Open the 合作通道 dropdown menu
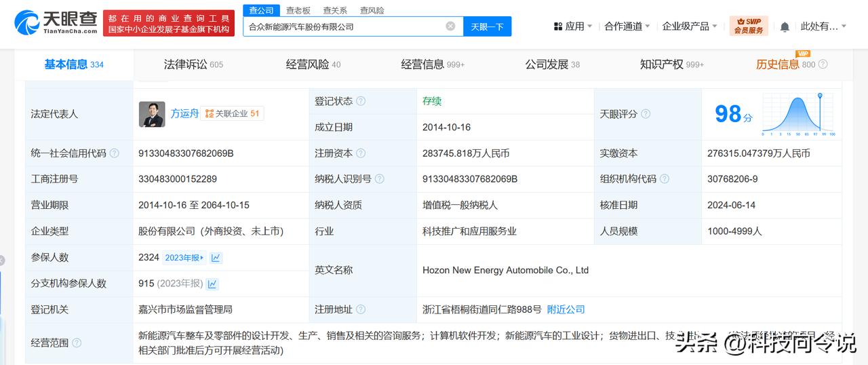 click(627, 26)
